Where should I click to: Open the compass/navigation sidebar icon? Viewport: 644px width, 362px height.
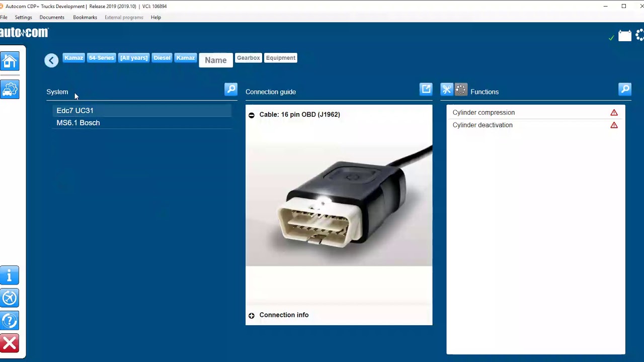pos(10,298)
